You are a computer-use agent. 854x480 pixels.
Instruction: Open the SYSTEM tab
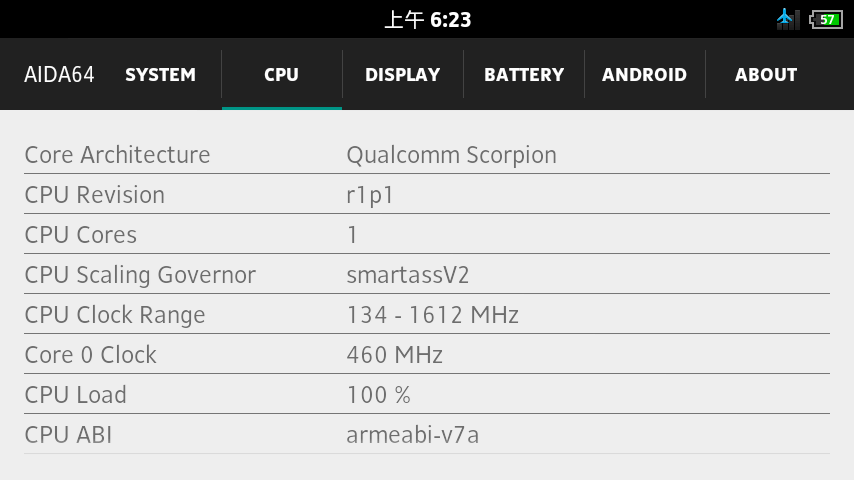click(x=160, y=75)
